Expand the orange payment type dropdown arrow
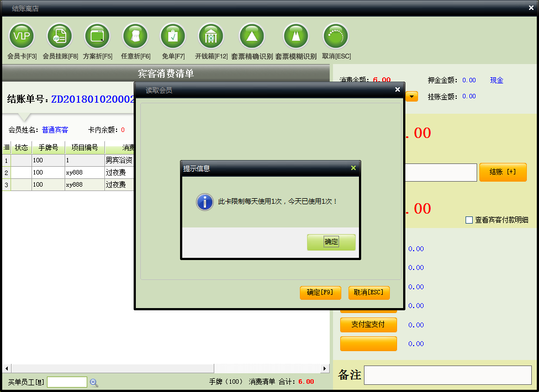 pos(412,97)
